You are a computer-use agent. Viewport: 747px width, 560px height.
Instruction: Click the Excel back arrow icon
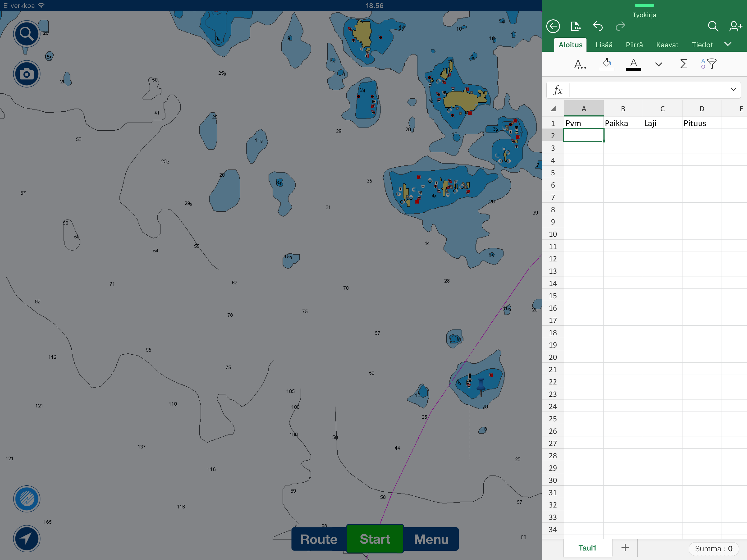553,26
